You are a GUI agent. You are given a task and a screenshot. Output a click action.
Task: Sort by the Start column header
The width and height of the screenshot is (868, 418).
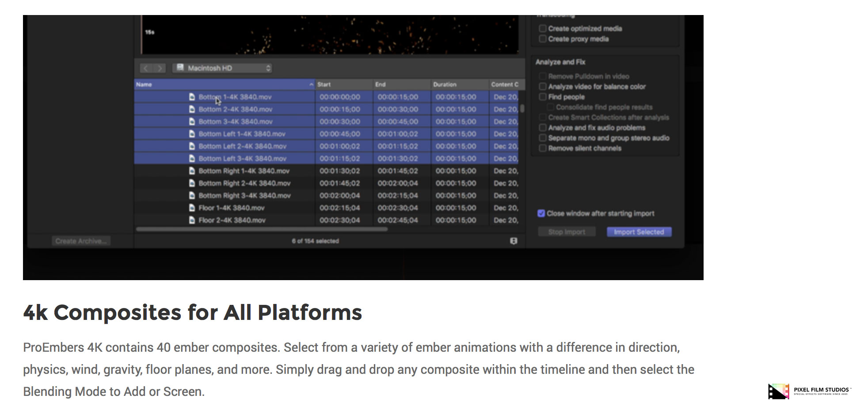click(x=344, y=84)
